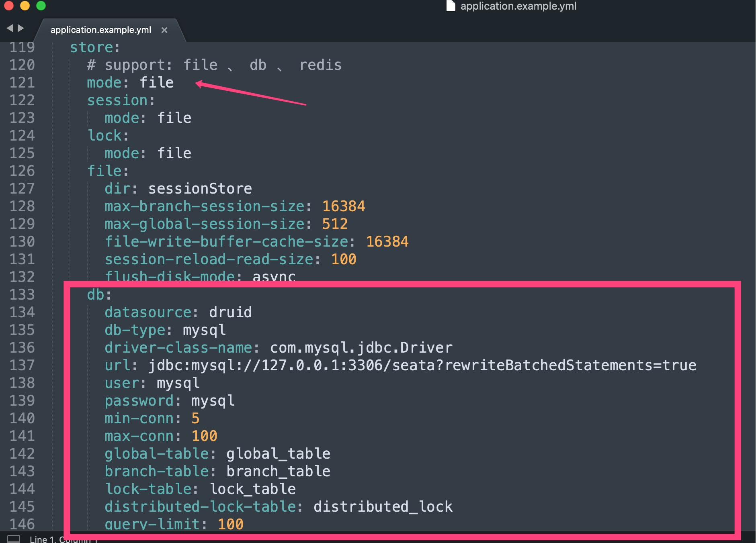Click the yellow minimize window button
The image size is (756, 543).
25,5
